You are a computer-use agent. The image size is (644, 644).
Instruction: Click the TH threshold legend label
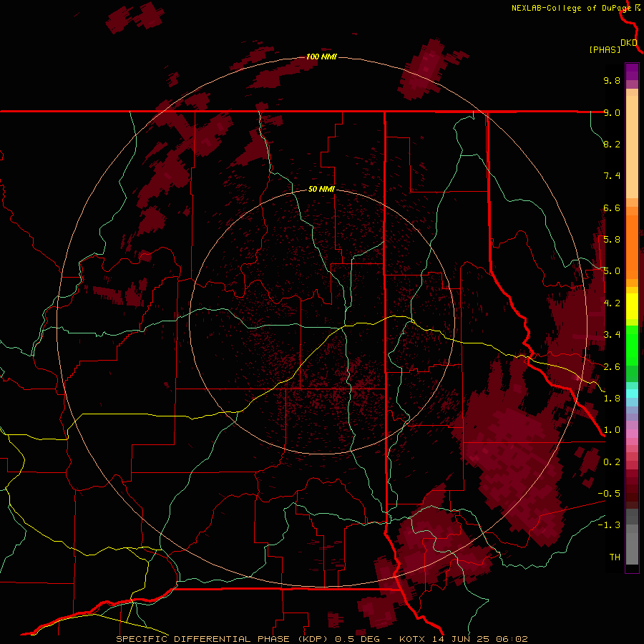point(615,557)
